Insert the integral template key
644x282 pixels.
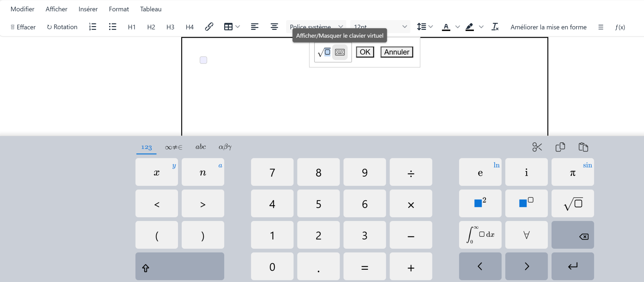coord(480,235)
